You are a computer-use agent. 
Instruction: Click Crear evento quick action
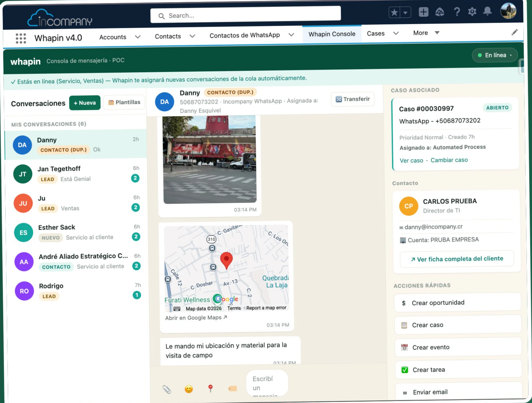pos(458,347)
